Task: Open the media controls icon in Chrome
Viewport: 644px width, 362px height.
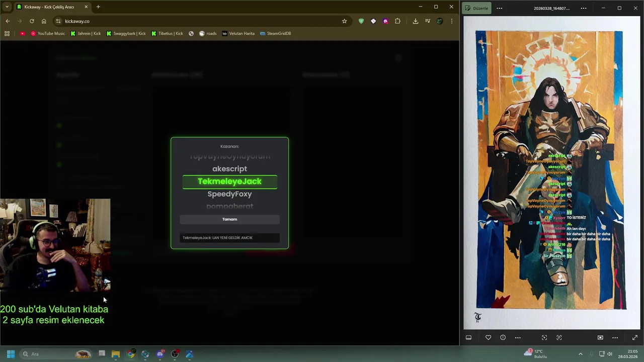Action: point(428,21)
